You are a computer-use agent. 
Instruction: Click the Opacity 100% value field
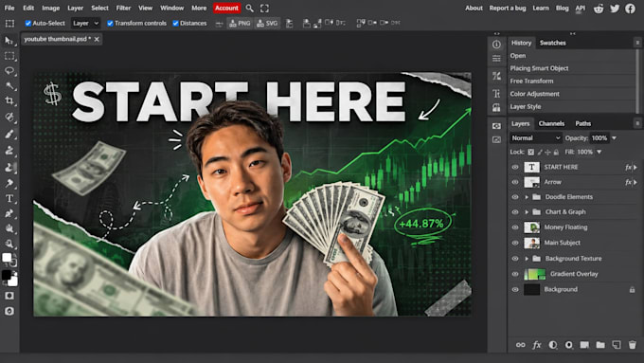[599, 138]
